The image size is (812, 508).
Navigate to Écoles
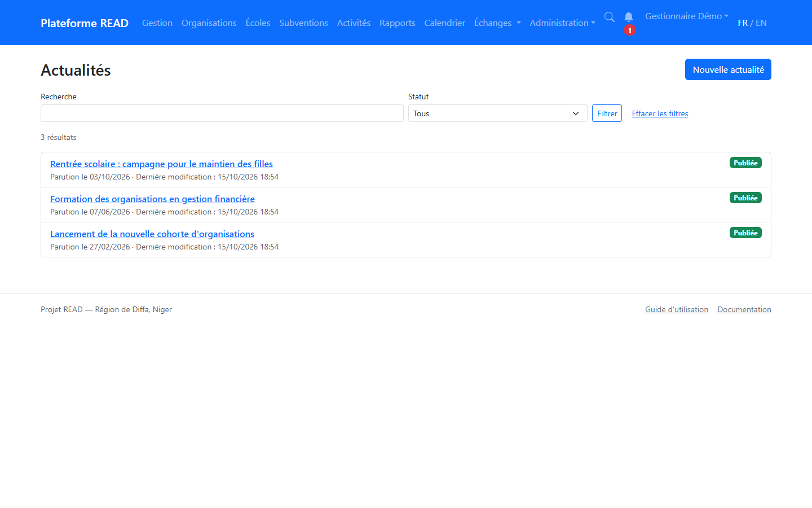coord(258,23)
